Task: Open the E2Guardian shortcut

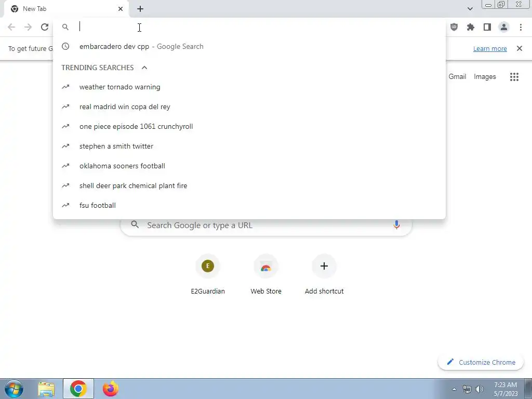Action: 208,275
